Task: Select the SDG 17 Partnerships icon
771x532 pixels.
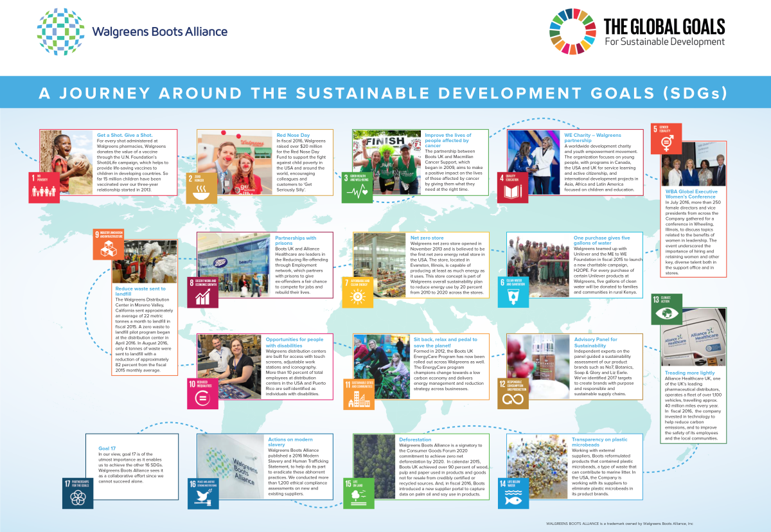Action: click(78, 493)
